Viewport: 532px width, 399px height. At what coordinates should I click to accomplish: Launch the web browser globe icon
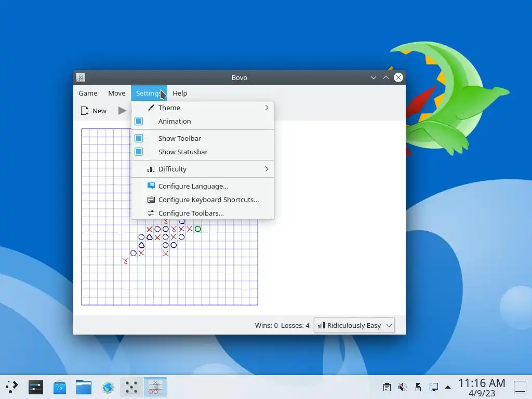pos(108,387)
